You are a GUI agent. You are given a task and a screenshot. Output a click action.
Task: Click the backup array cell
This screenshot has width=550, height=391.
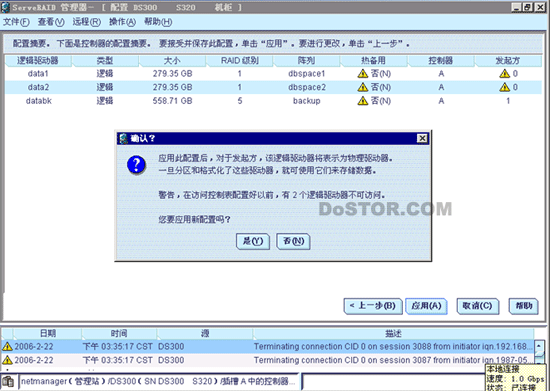point(307,101)
